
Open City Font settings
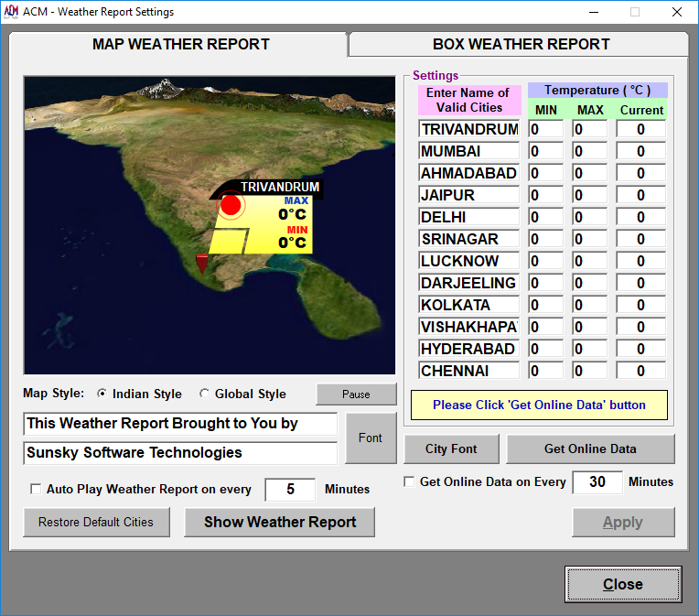tap(451, 448)
